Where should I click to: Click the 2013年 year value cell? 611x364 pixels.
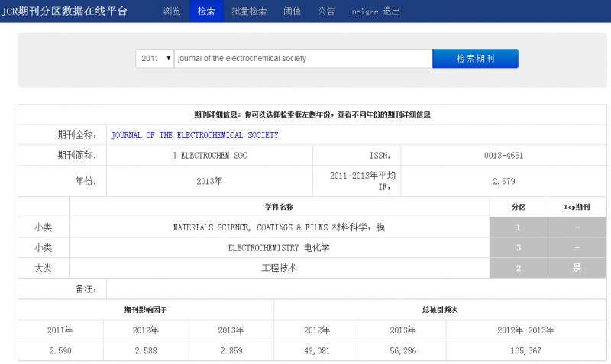[x=209, y=181]
